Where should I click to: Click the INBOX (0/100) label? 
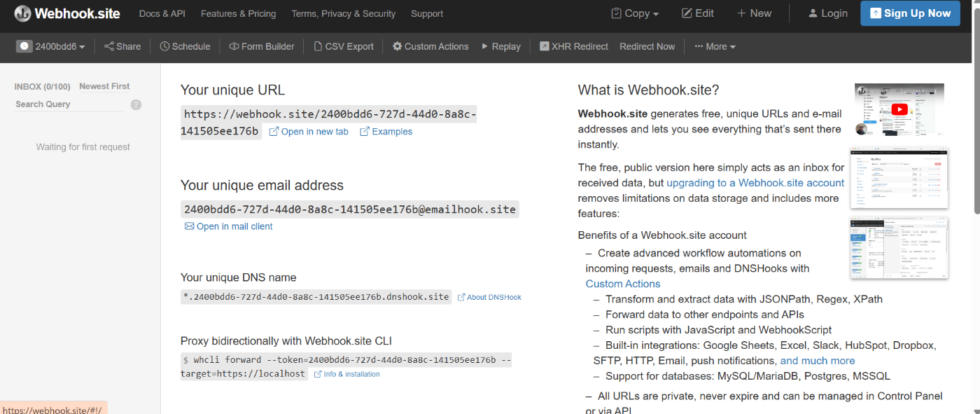tap(43, 87)
